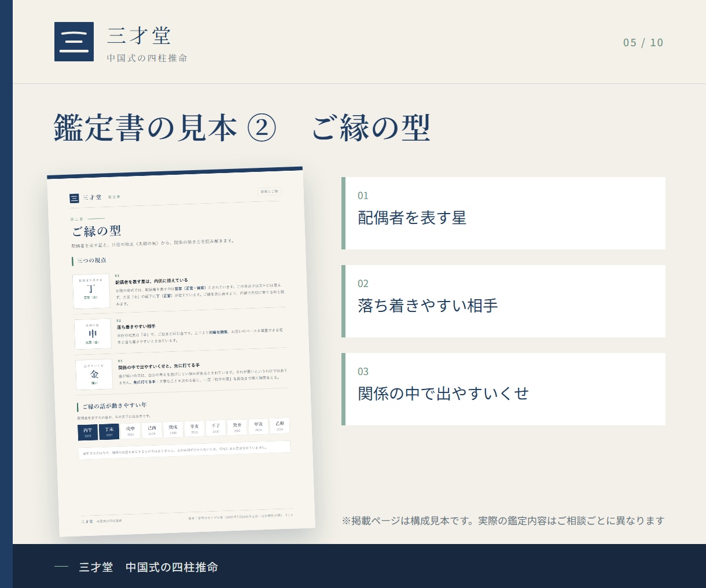Click the 三つの視点 section heading
The width and height of the screenshot is (706, 588).
coord(91,260)
